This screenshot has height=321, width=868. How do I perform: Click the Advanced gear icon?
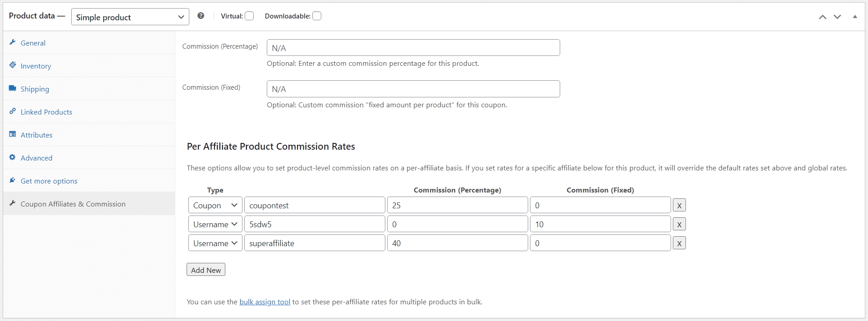pyautogui.click(x=13, y=157)
